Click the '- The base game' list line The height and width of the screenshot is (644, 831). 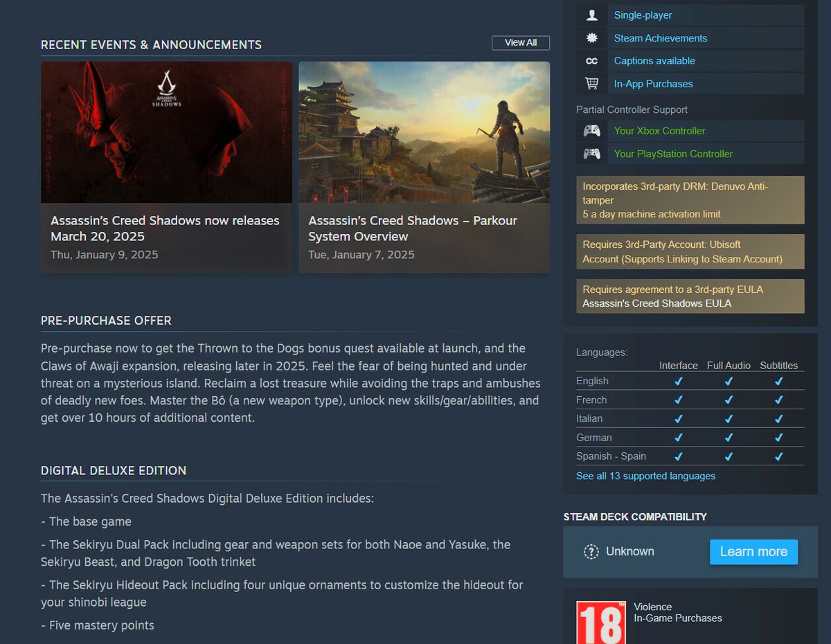click(86, 521)
